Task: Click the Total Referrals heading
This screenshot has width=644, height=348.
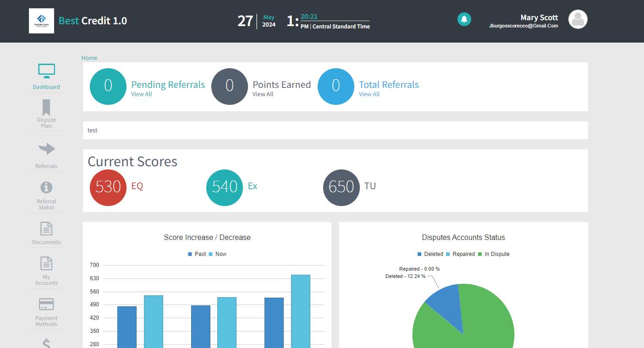Action: (x=389, y=85)
